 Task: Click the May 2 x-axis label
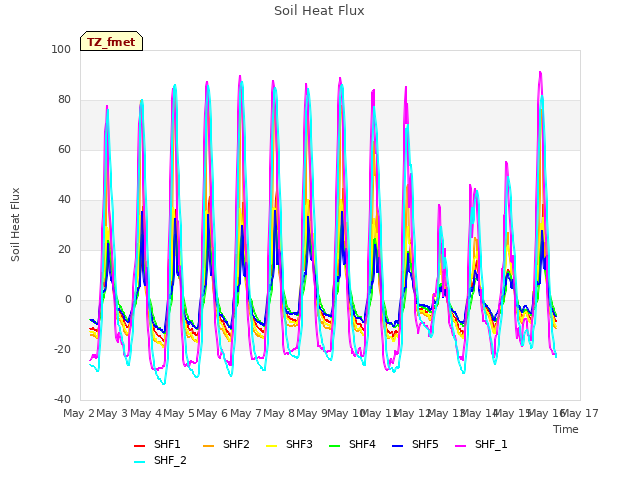point(79,413)
